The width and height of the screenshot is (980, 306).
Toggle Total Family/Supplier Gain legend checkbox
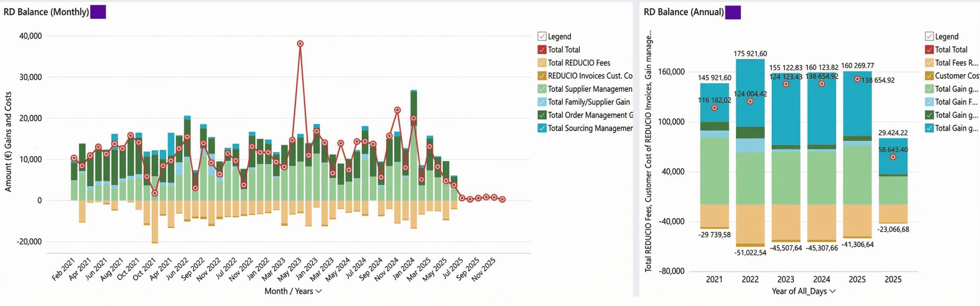[x=542, y=102]
